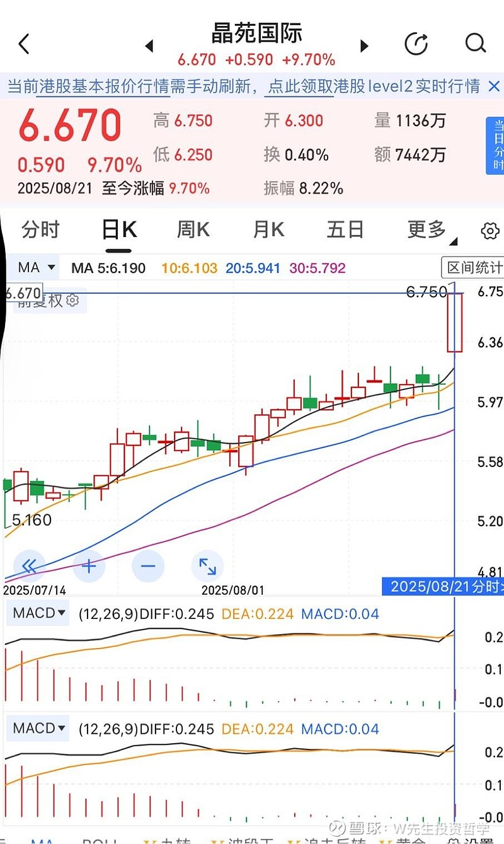Click the 额 7442万 turnover value

410,154
